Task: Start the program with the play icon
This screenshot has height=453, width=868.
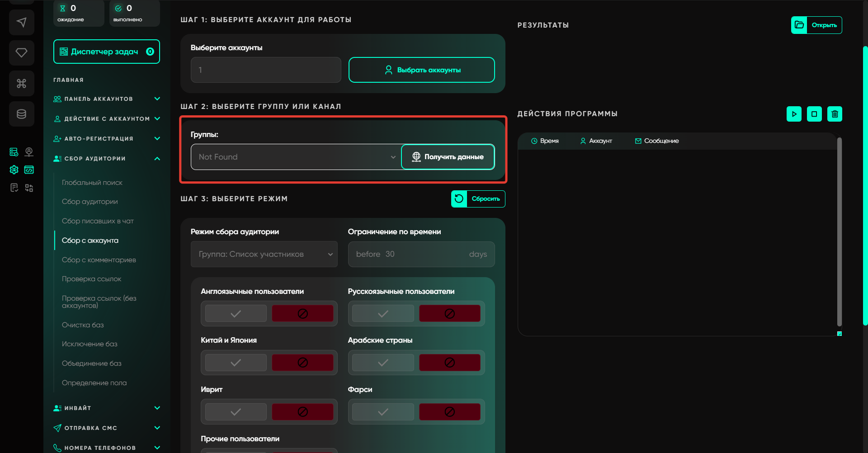Action: [x=794, y=114]
